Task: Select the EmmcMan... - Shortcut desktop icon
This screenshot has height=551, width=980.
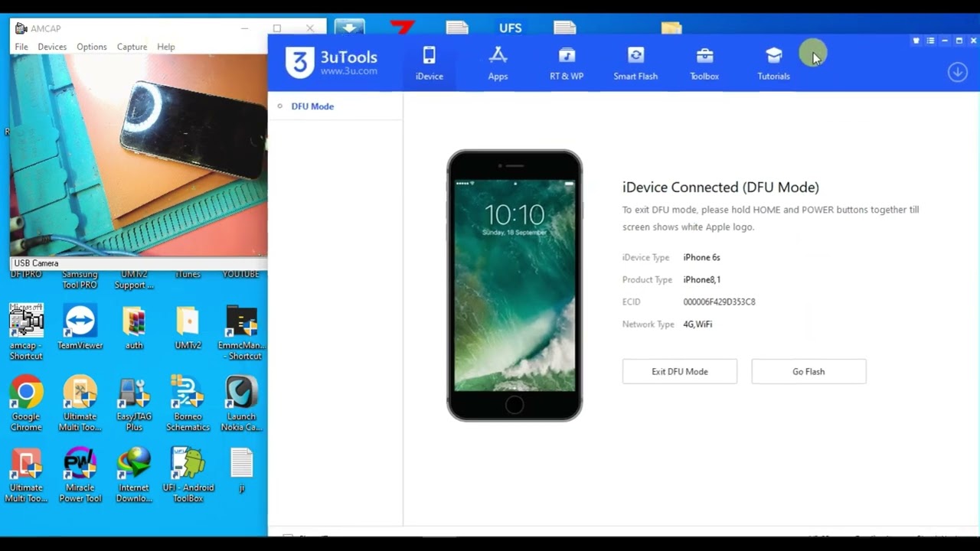Action: (241, 332)
